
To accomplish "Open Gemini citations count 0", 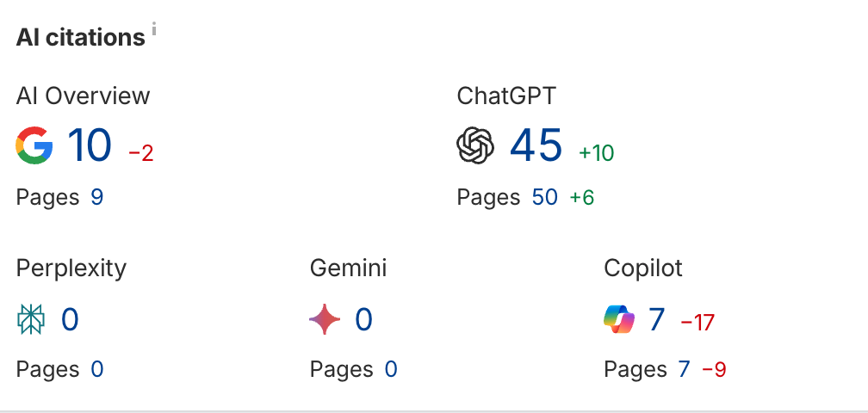I will click(x=364, y=320).
